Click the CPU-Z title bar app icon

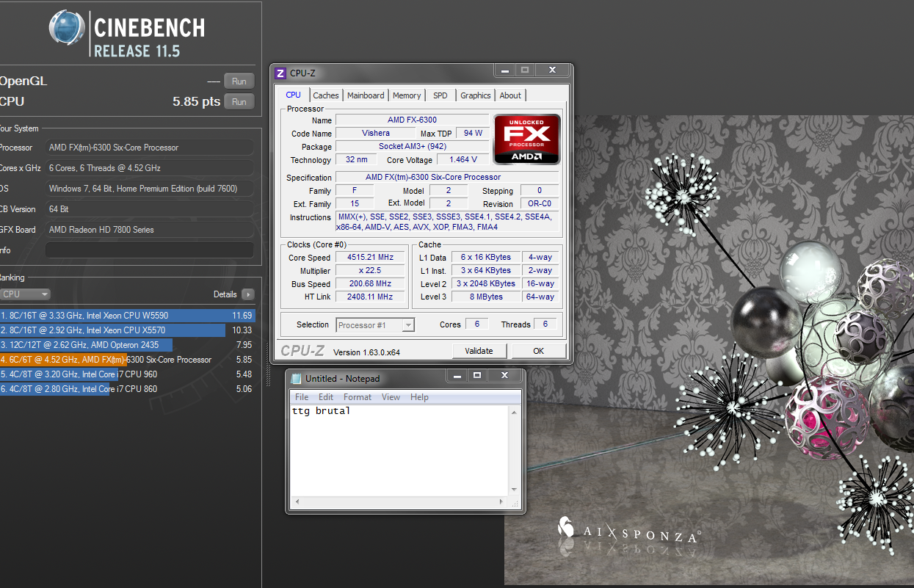click(x=280, y=73)
